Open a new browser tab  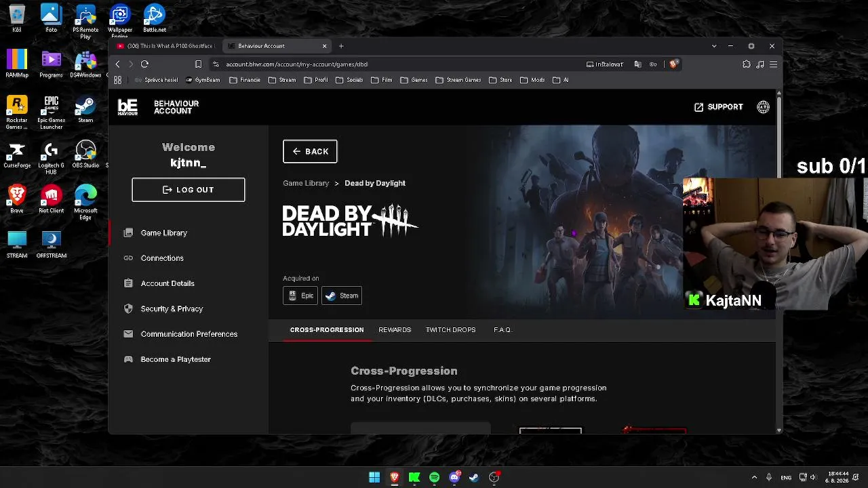[x=341, y=46]
